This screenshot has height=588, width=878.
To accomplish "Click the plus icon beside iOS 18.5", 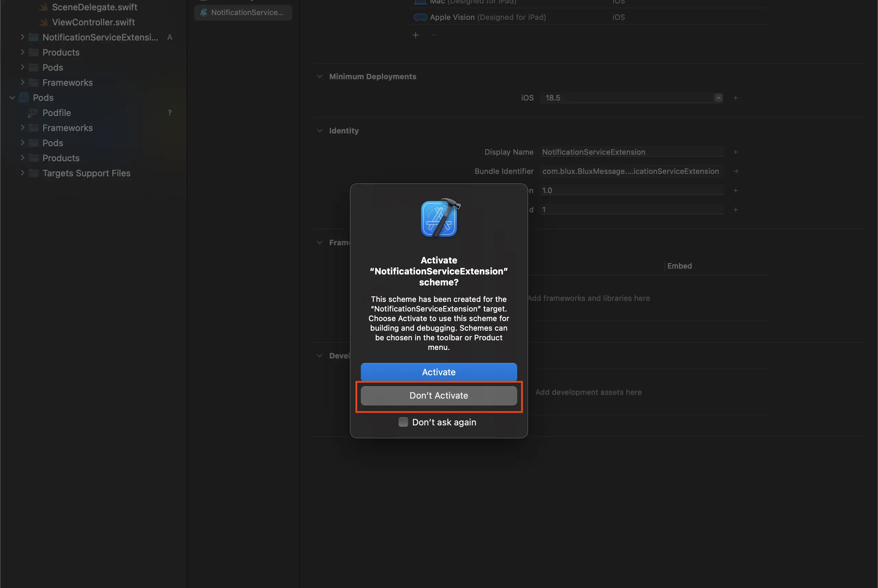I will (736, 98).
